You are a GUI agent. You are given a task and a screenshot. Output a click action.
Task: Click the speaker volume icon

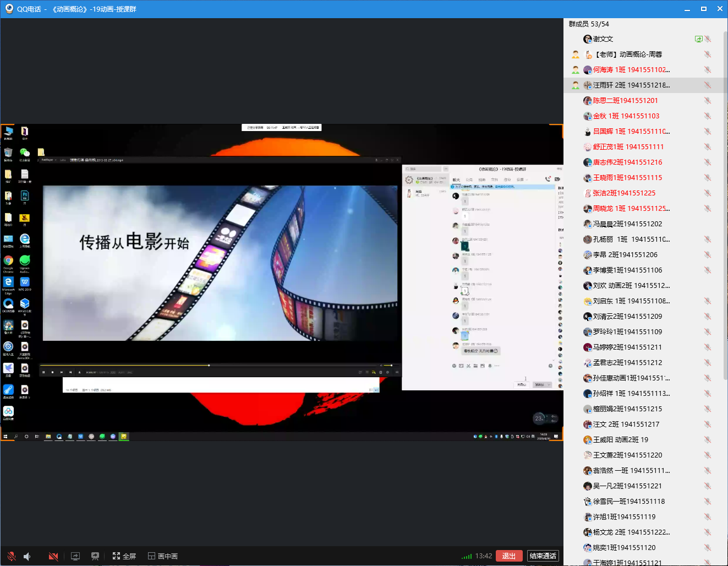(28, 556)
